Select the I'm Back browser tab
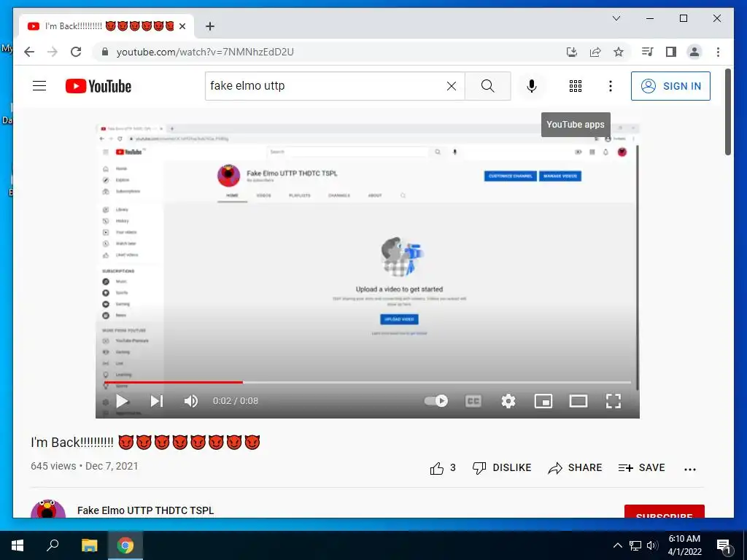 pos(107,26)
